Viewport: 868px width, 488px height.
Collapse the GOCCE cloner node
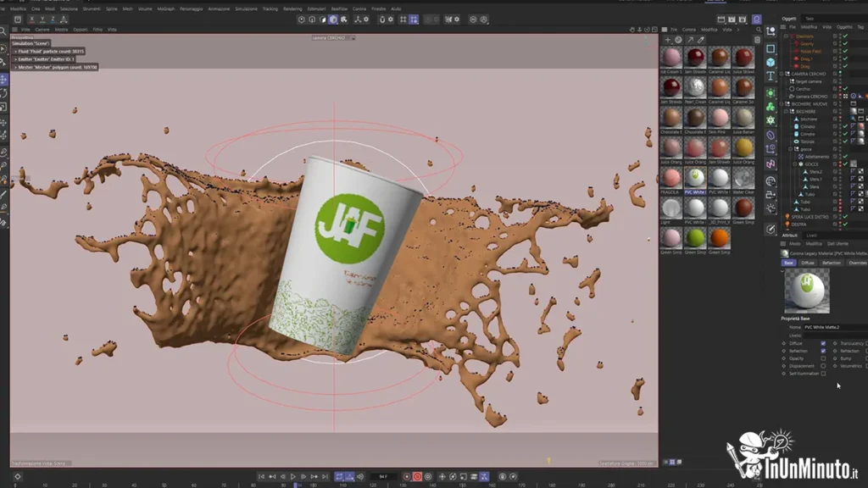795,164
